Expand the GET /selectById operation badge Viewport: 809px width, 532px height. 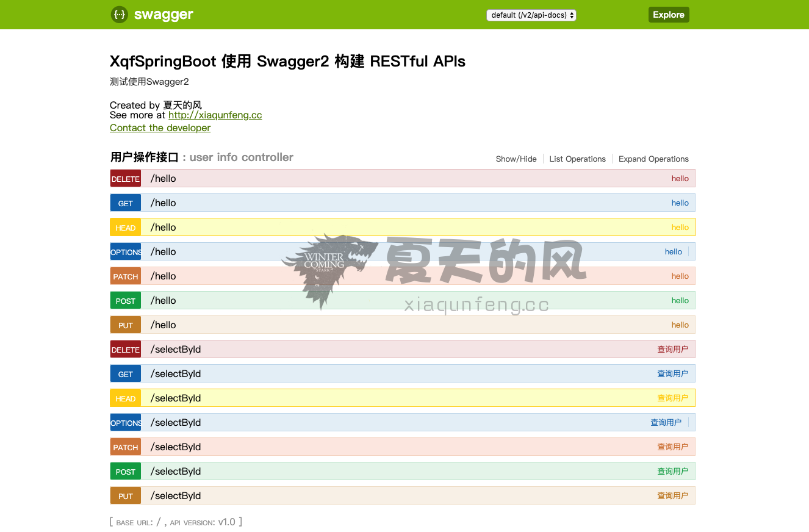126,374
